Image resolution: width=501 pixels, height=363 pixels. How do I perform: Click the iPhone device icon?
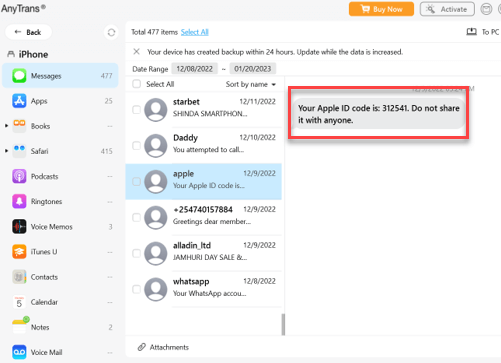pos(11,54)
